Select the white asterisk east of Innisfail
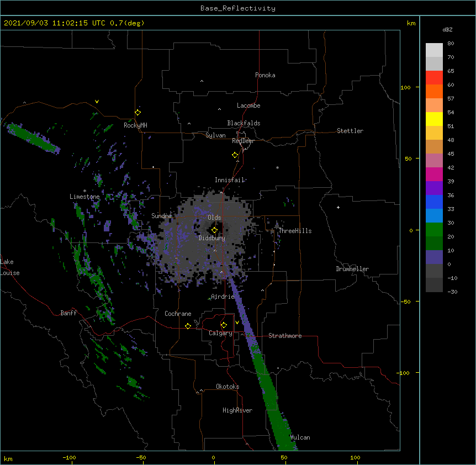 (x=277, y=167)
